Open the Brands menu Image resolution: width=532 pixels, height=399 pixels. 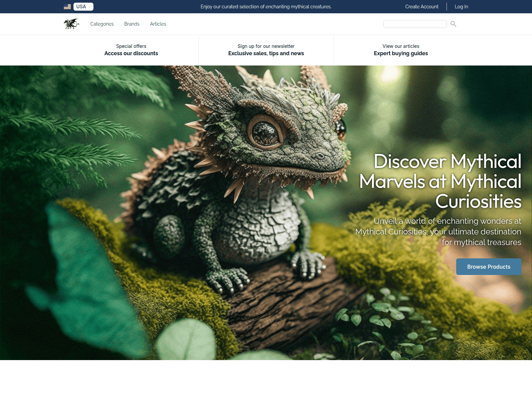132,24
